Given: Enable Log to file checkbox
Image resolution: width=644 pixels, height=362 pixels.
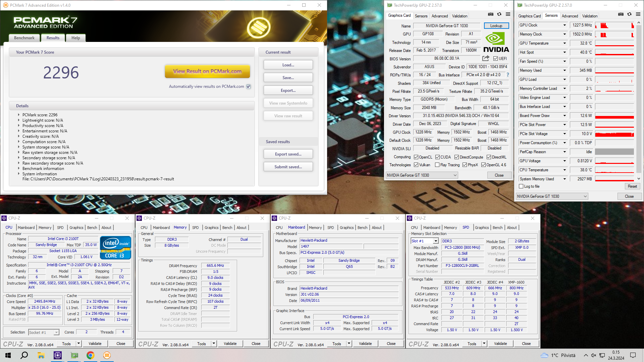Looking at the screenshot, I should pos(521,186).
